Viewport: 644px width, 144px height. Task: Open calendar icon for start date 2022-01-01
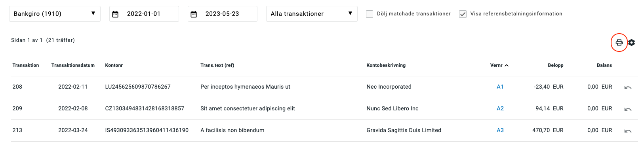coord(115,14)
